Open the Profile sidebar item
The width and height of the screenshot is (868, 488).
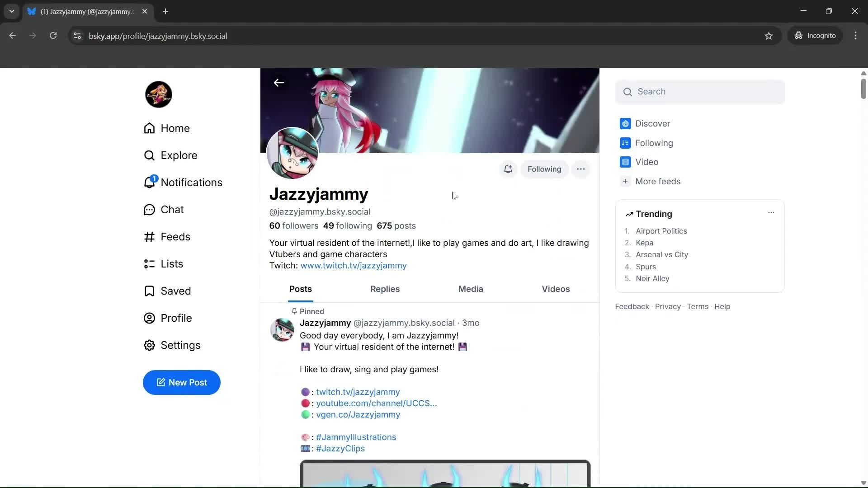177,318
